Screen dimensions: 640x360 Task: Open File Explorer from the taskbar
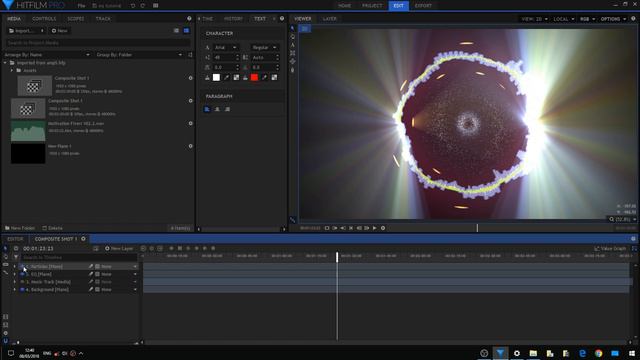click(x=533, y=353)
